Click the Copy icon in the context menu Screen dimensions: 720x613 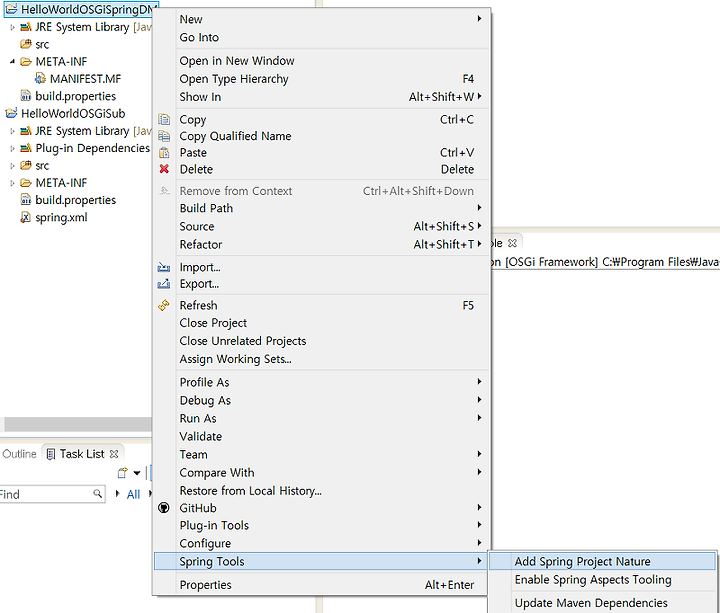(164, 119)
